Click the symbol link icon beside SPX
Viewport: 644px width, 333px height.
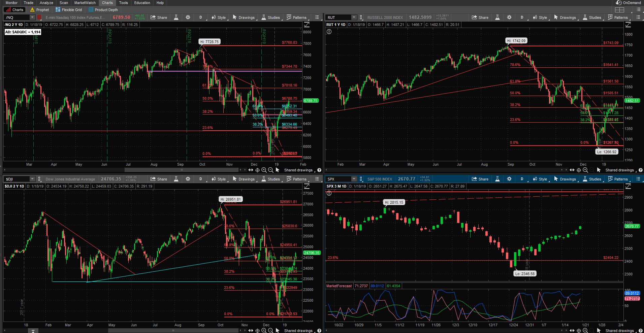pyautogui.click(x=361, y=179)
